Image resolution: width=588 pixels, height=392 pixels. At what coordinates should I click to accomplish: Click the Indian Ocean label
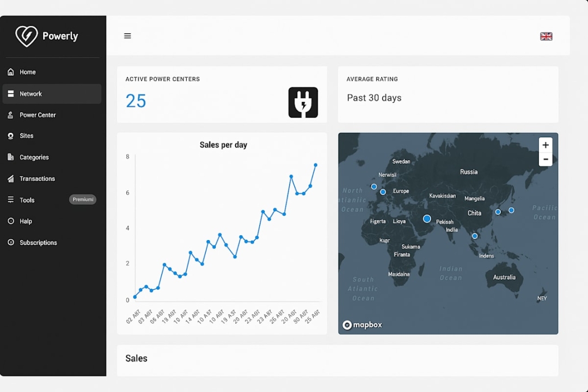[451, 273]
